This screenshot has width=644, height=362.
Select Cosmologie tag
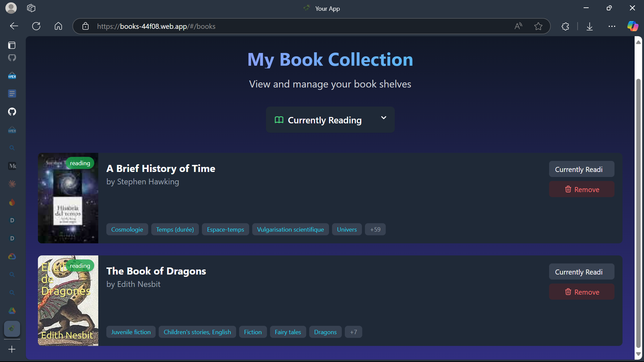(x=127, y=230)
